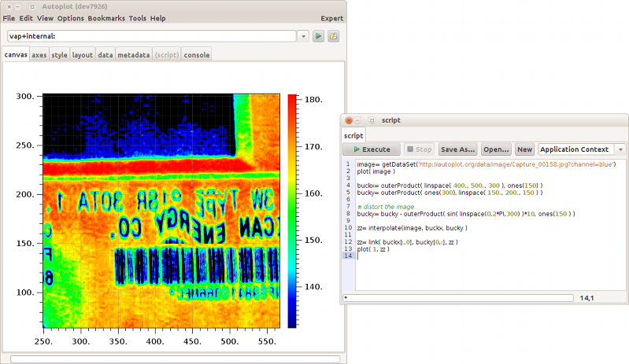This screenshot has width=629, height=364.
Task: Open the file browser icon beside address bar
Action: [x=333, y=36]
